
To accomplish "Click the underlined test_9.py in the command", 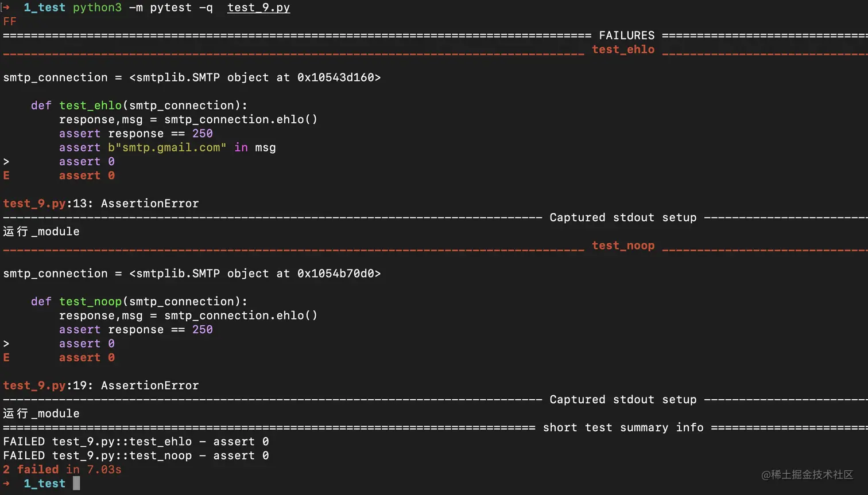I will click(258, 8).
